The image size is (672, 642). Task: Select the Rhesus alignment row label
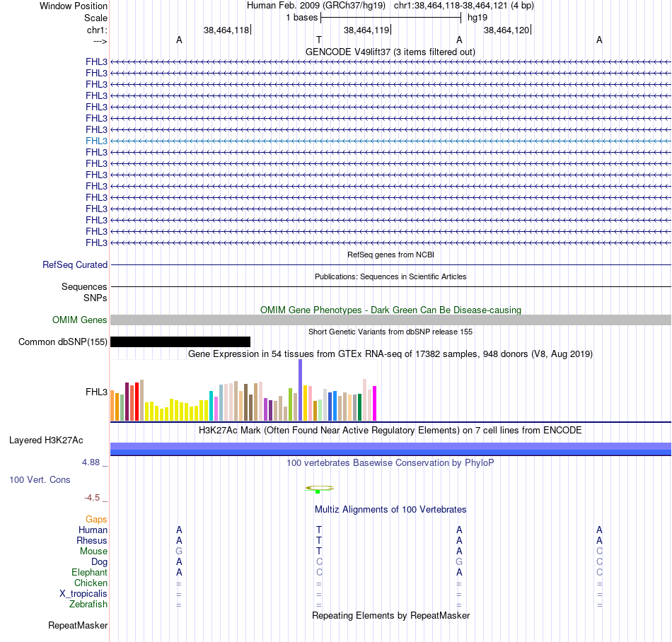click(x=92, y=540)
